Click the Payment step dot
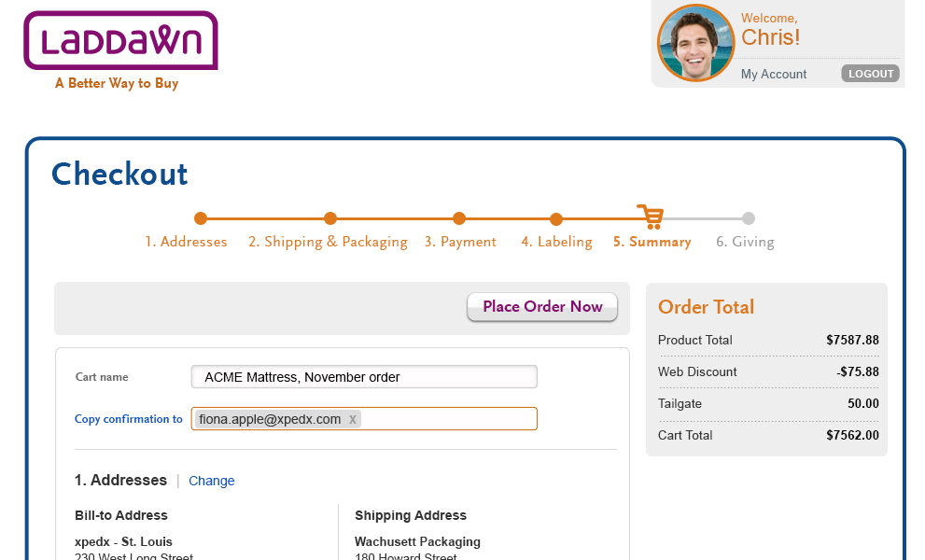The width and height of the screenshot is (925, 560). [459, 218]
